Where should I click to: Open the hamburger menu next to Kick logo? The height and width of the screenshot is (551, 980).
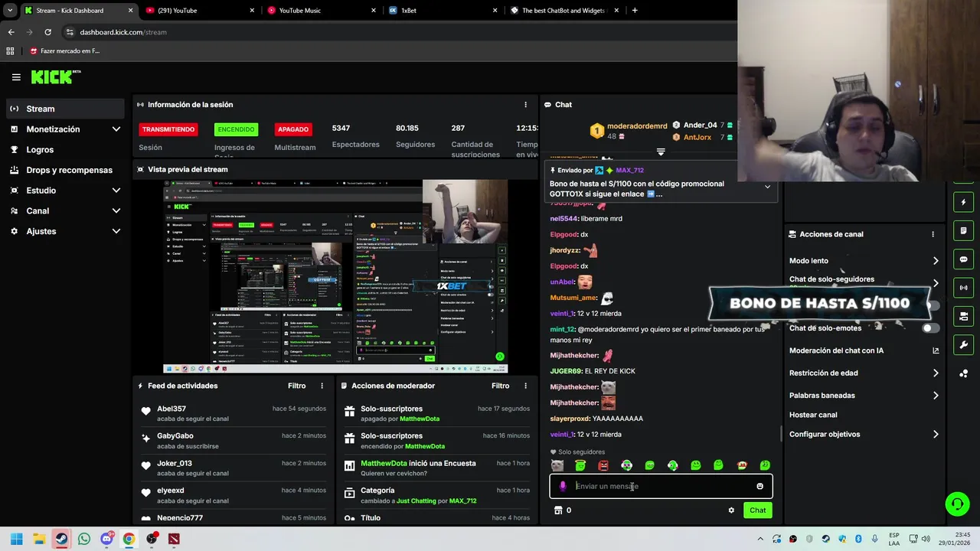coord(16,77)
